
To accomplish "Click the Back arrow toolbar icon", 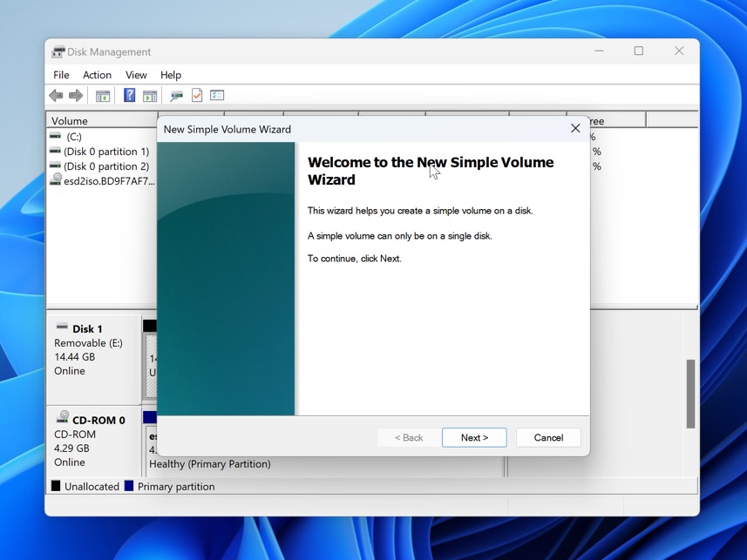I will click(x=56, y=96).
